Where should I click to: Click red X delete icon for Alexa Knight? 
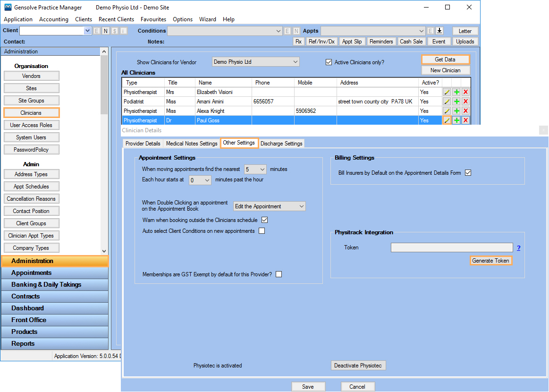(465, 111)
